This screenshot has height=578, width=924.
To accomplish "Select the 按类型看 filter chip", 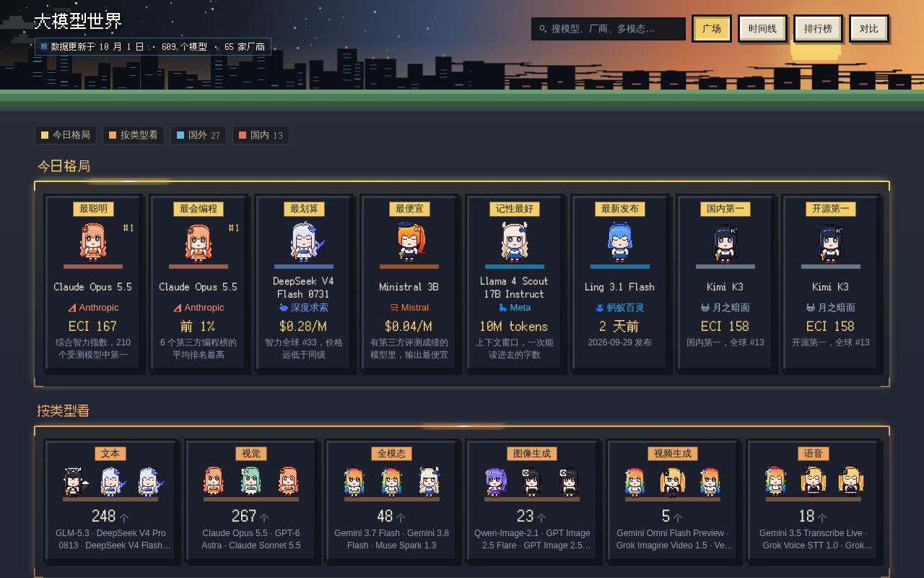I will pyautogui.click(x=134, y=135).
